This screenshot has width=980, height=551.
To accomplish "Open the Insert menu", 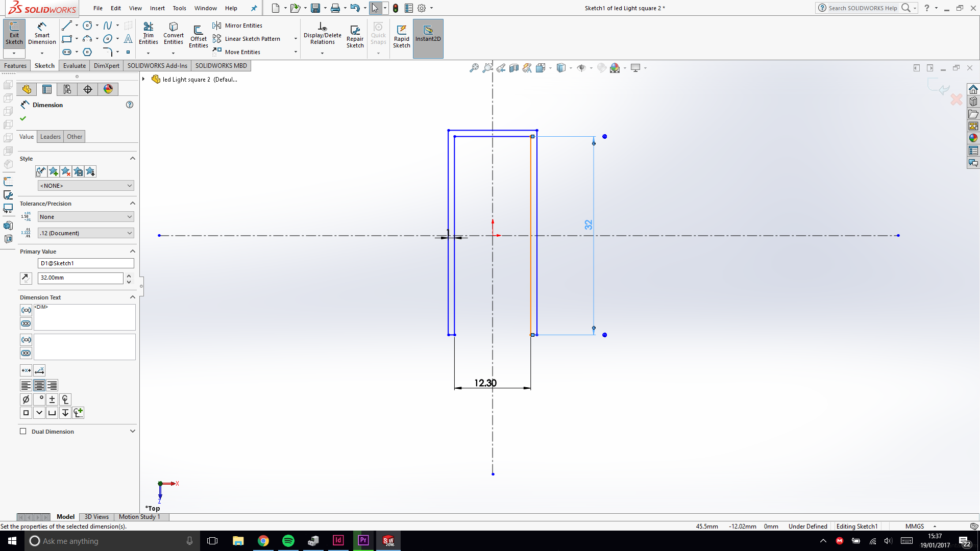I will click(x=157, y=8).
